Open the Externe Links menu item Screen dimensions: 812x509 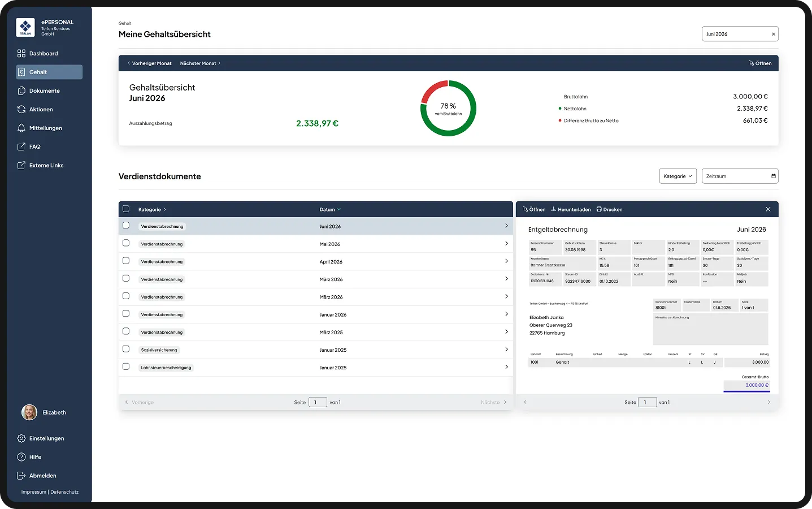49,165
